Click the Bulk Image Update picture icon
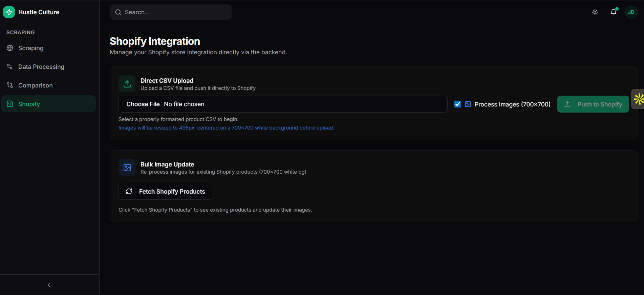This screenshot has height=295, width=644. [127, 168]
